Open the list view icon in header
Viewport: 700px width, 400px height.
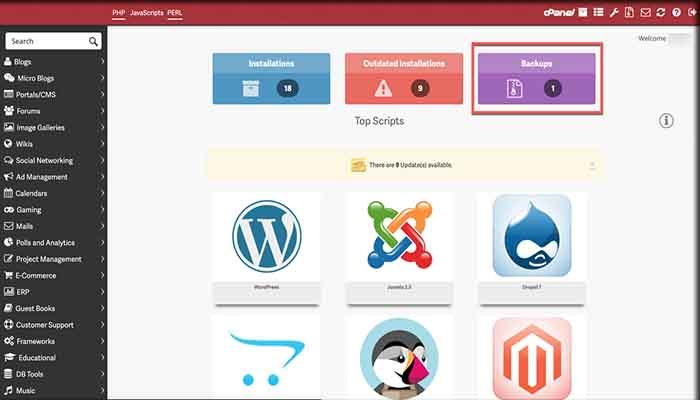[x=599, y=12]
